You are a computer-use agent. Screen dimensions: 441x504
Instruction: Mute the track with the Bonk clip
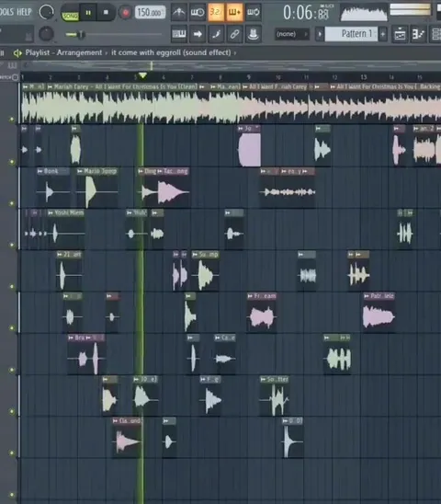click(12, 203)
